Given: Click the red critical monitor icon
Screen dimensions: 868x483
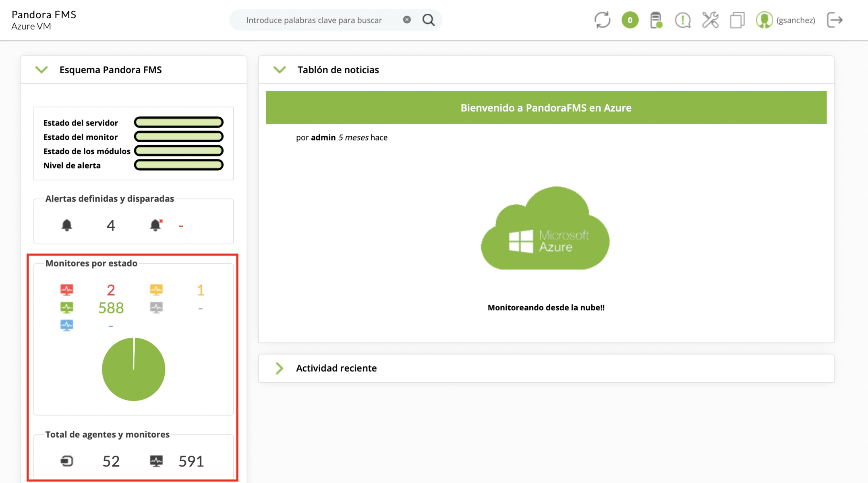Looking at the screenshot, I should pyautogui.click(x=67, y=290).
